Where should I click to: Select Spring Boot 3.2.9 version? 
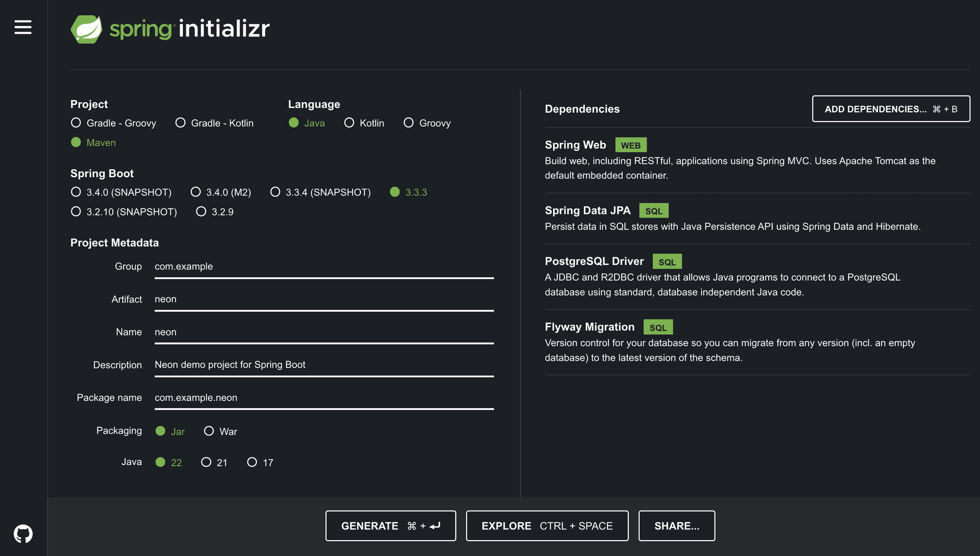[202, 212]
